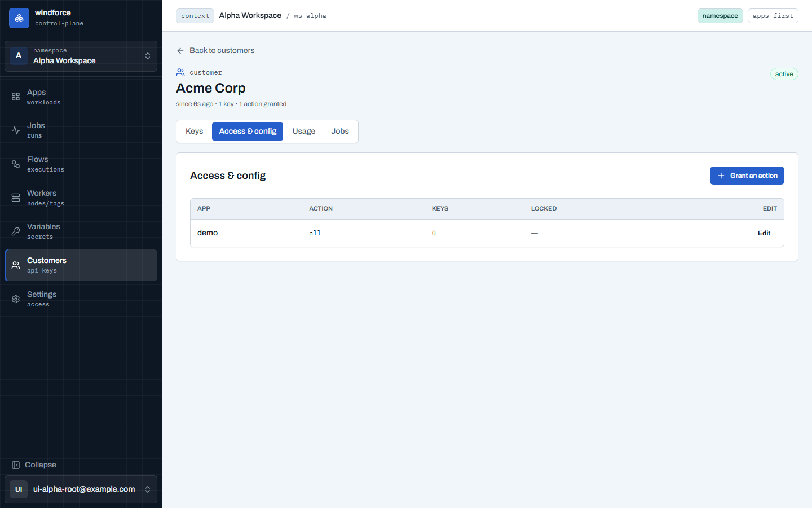Click the LOCKED column header

pos(544,209)
